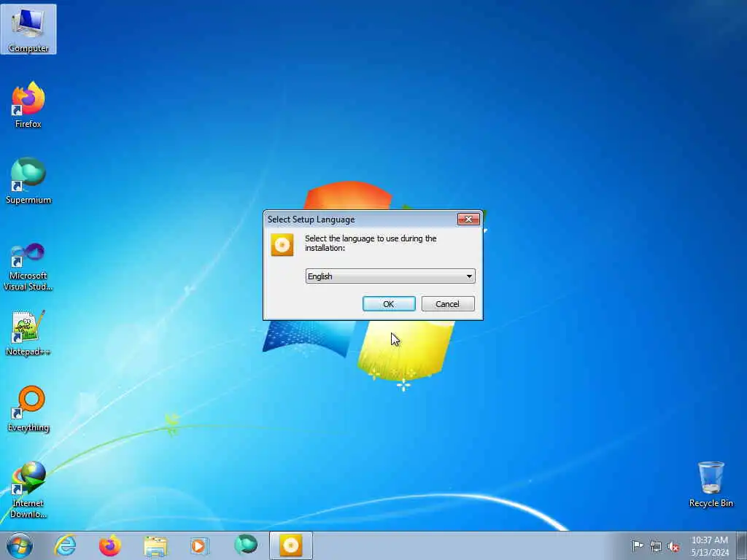Click the Select Setup Language title bar
This screenshot has height=560, width=747.
360,219
